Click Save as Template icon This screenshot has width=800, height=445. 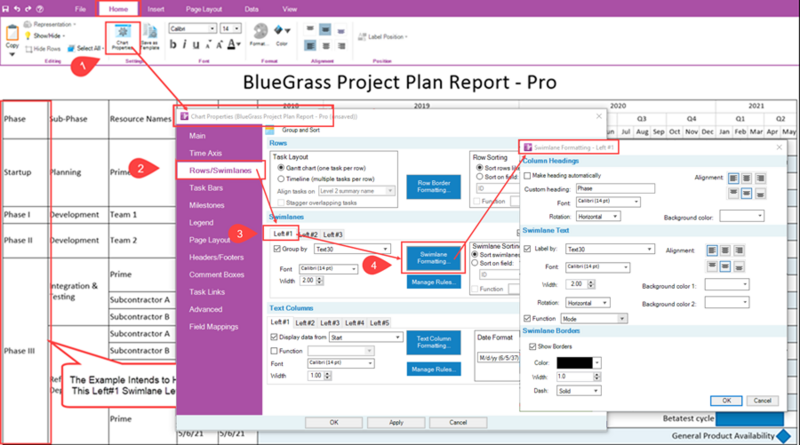[x=149, y=37]
